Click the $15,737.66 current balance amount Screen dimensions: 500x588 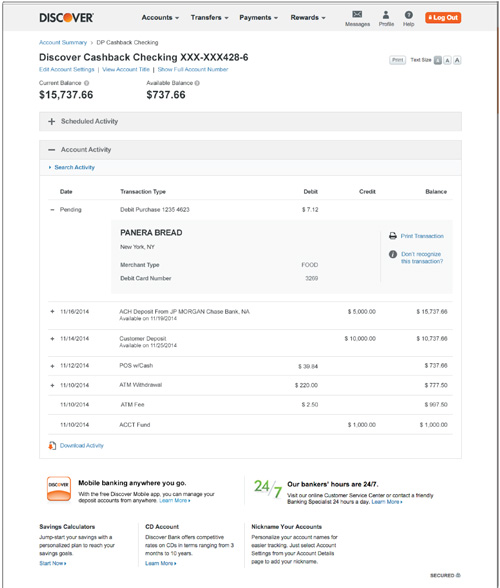66,95
